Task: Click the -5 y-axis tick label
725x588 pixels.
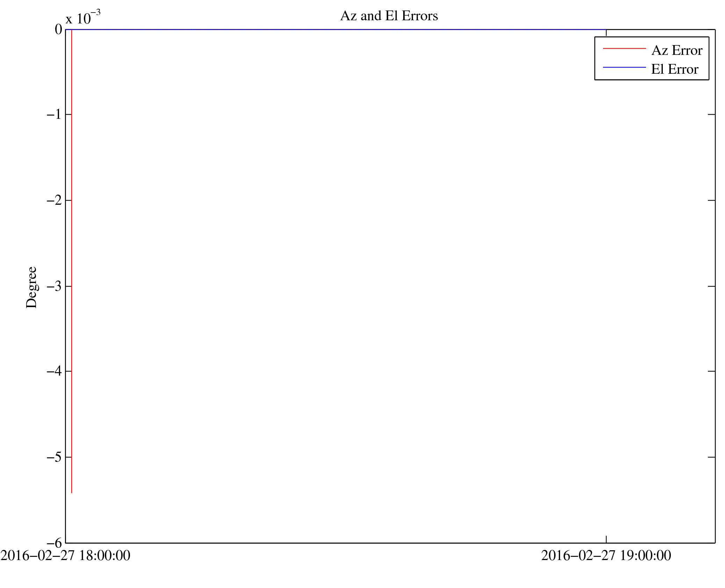Action: (x=54, y=457)
